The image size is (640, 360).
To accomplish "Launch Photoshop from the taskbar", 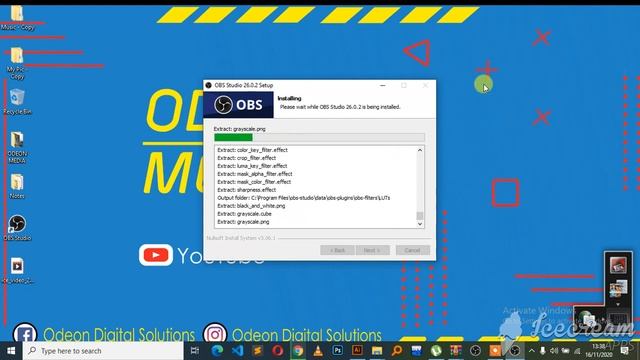I will (338, 350).
